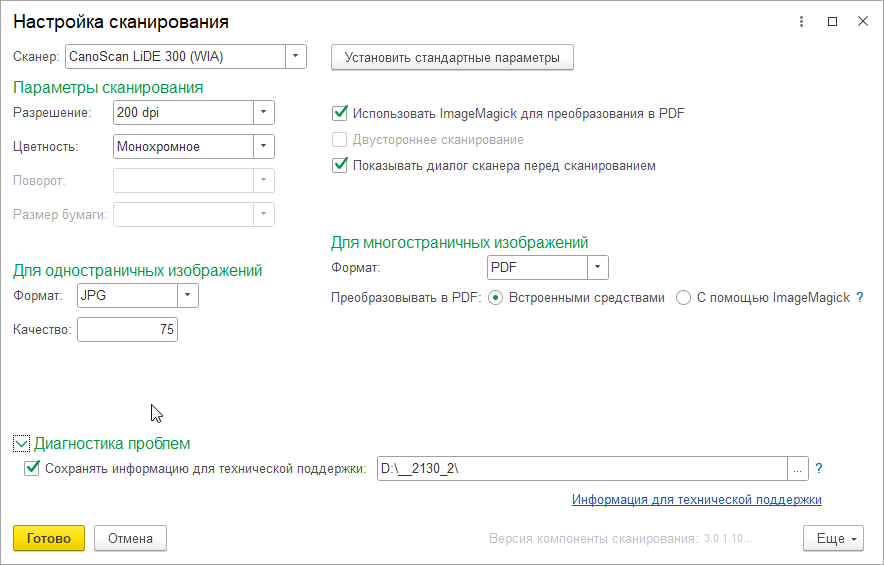Viewport: 884px width, 565px height.
Task: Select the built-in tools PDF conversion radio
Action: pyautogui.click(x=495, y=297)
